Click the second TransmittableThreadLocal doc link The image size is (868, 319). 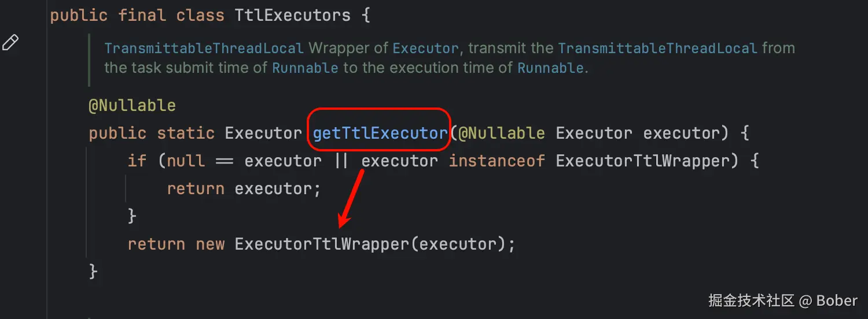(x=658, y=49)
